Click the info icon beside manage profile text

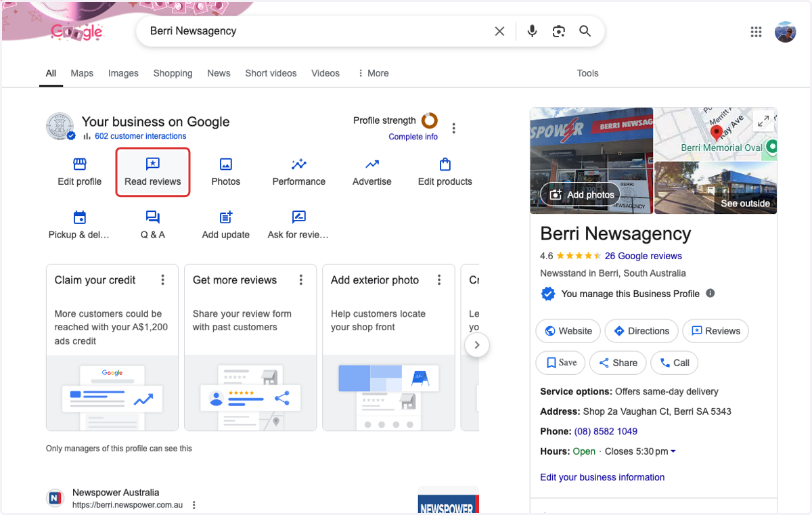click(710, 294)
